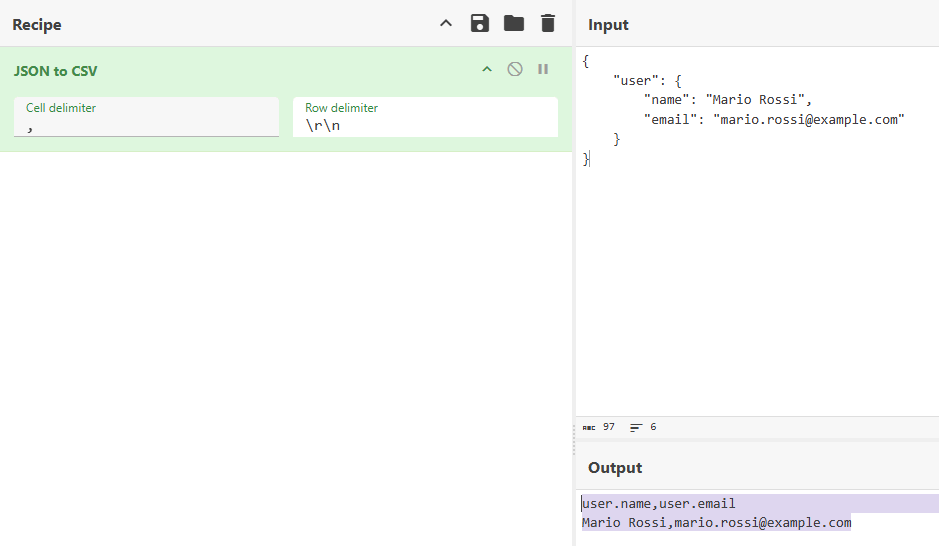This screenshot has width=939, height=546.
Task: Clear the recipe with the trash icon
Action: [x=547, y=23]
